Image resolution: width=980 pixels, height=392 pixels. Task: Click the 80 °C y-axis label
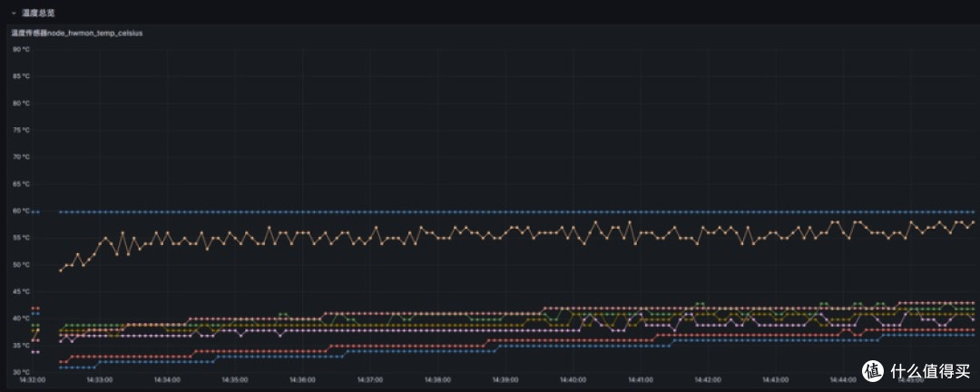(x=21, y=103)
